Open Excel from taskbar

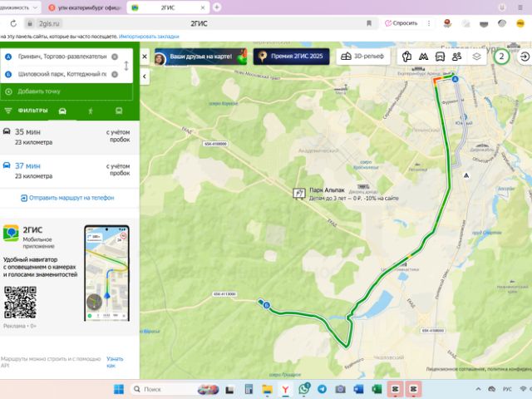[377, 389]
